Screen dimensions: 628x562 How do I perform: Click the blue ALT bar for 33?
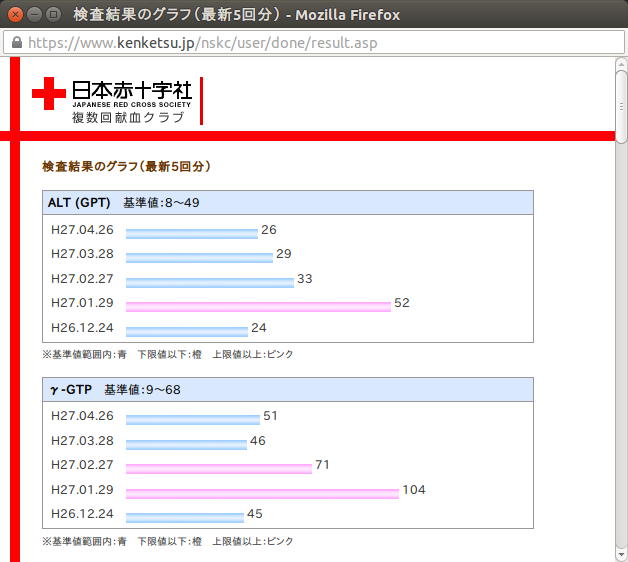coord(210,283)
